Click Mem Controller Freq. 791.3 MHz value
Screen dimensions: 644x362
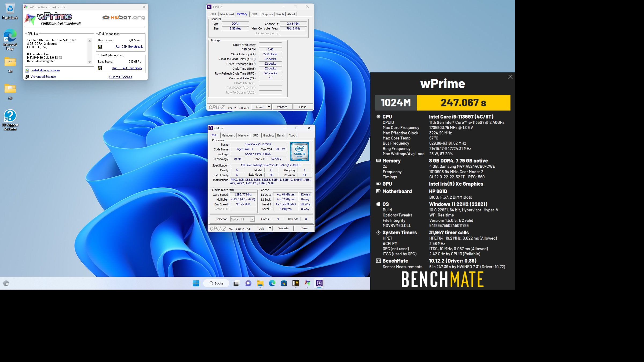coord(293,28)
